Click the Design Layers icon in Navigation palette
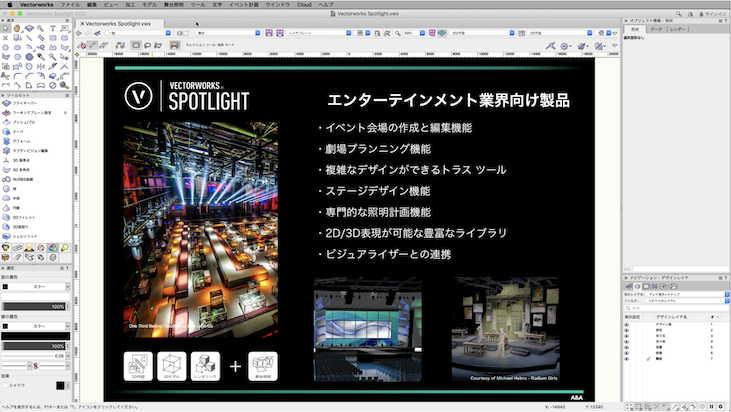Viewport: 731px width, 412px height. tap(637, 286)
